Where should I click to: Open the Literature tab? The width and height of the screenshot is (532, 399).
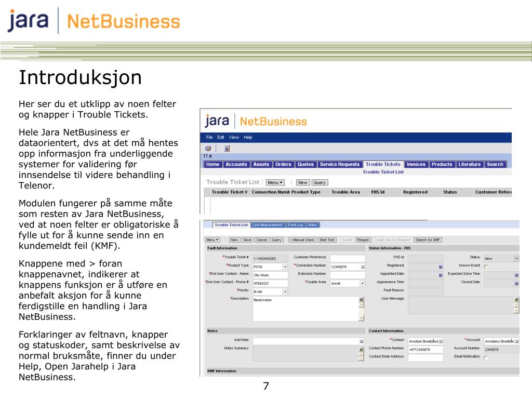470,164
